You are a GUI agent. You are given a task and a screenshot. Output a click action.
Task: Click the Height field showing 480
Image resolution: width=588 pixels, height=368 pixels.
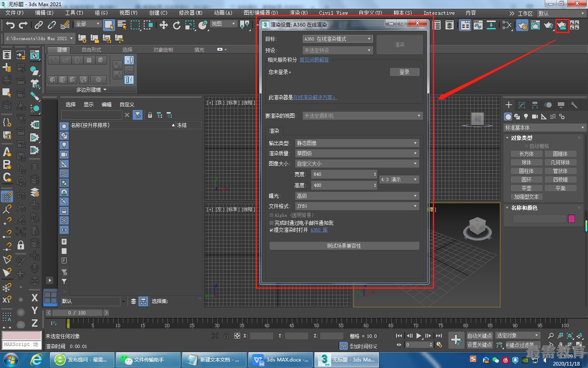tap(344, 185)
